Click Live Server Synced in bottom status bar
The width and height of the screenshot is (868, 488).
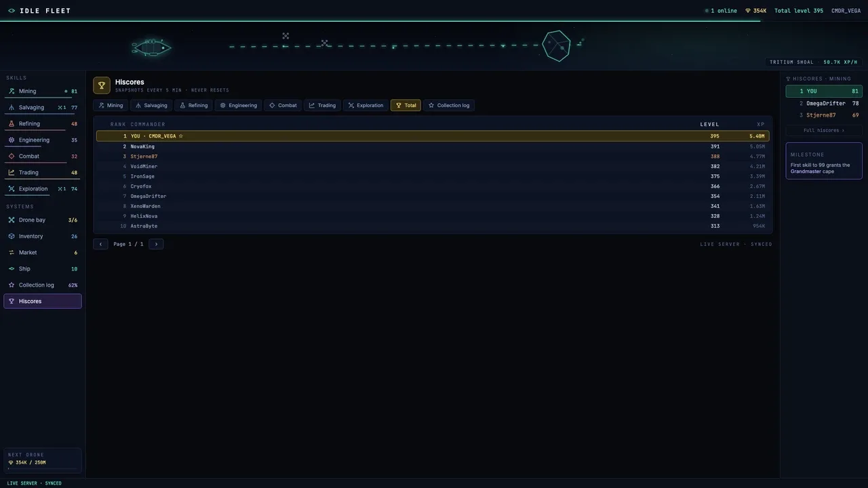tap(34, 483)
